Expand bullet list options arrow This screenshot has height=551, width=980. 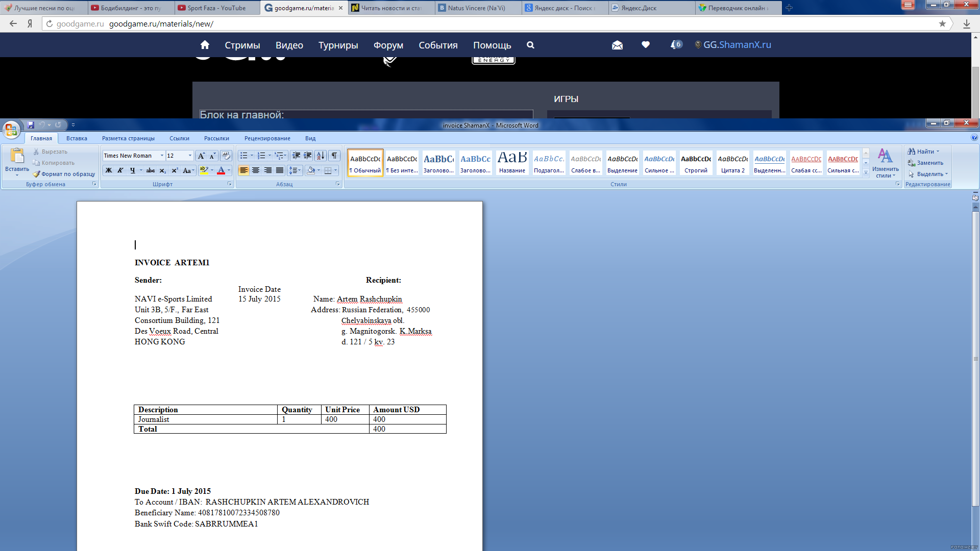(252, 156)
